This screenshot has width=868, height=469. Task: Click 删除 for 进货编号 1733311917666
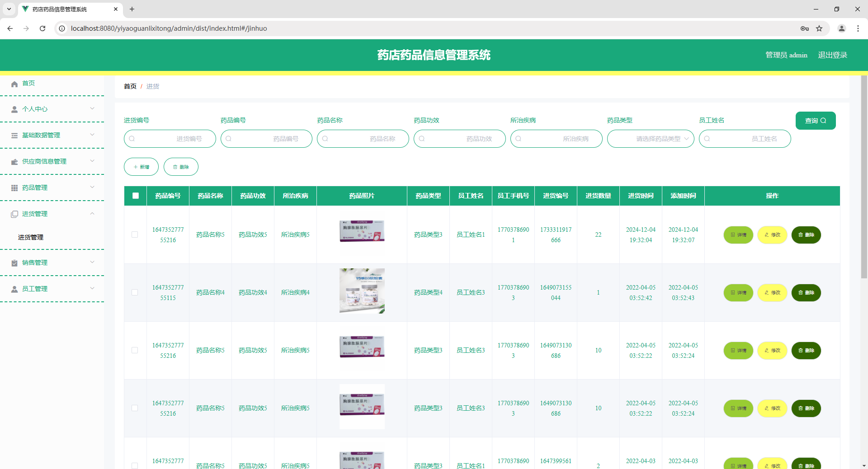[806, 235]
